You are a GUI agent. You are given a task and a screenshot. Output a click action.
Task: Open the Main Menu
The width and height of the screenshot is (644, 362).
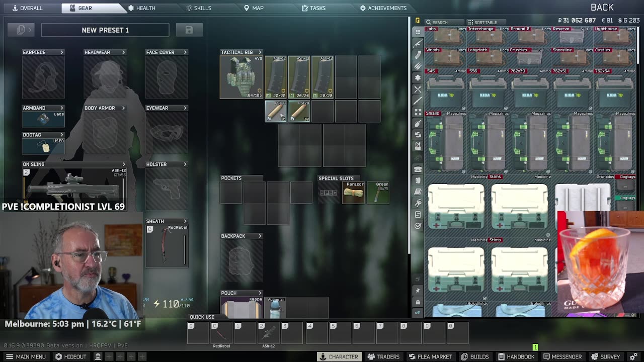click(26, 356)
